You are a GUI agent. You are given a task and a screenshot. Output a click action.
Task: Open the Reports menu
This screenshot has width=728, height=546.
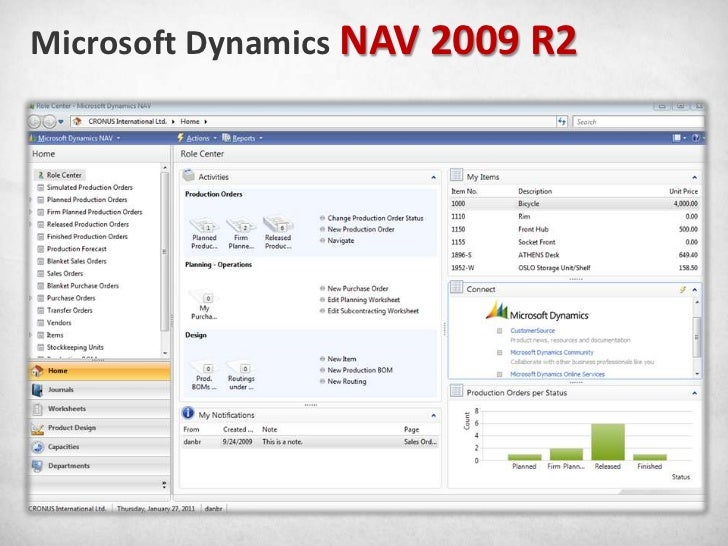click(243, 138)
